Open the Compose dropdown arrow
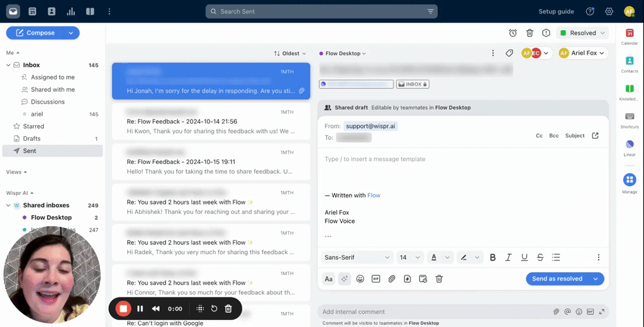This screenshot has height=327, width=644. coord(70,33)
